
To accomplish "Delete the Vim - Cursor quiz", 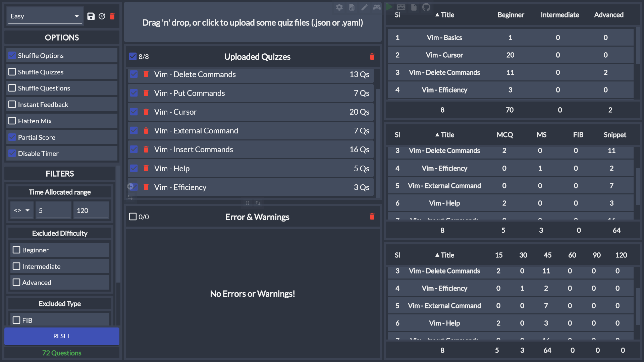I will pyautogui.click(x=146, y=112).
